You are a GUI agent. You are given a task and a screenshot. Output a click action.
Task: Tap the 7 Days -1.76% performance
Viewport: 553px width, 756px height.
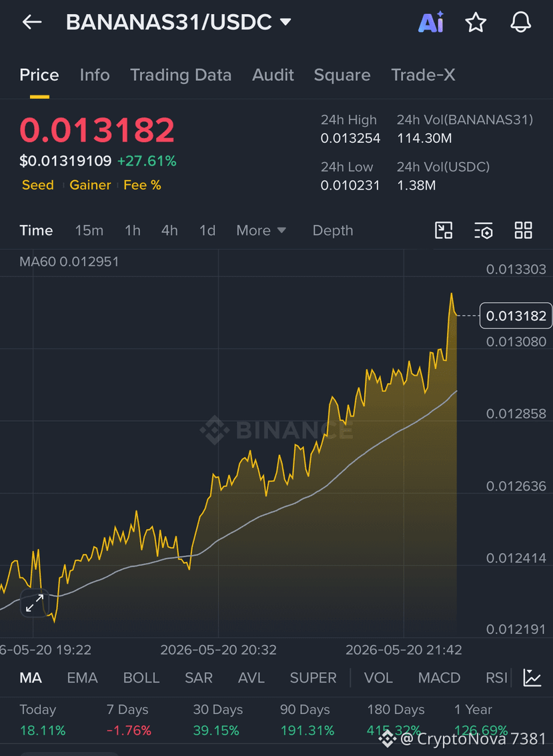tap(129, 721)
